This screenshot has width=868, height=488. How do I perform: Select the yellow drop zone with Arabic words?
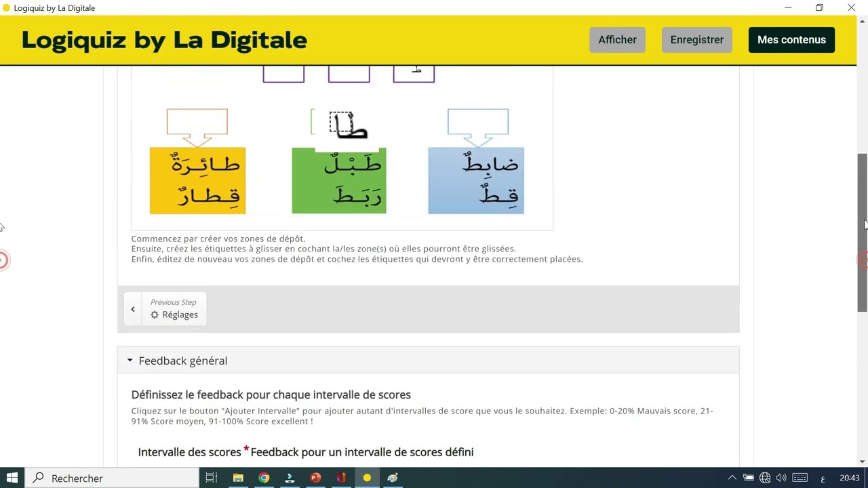(197, 180)
